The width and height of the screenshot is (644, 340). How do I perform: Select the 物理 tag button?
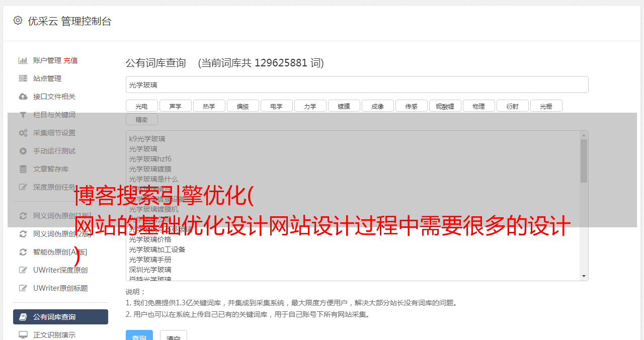tap(479, 106)
